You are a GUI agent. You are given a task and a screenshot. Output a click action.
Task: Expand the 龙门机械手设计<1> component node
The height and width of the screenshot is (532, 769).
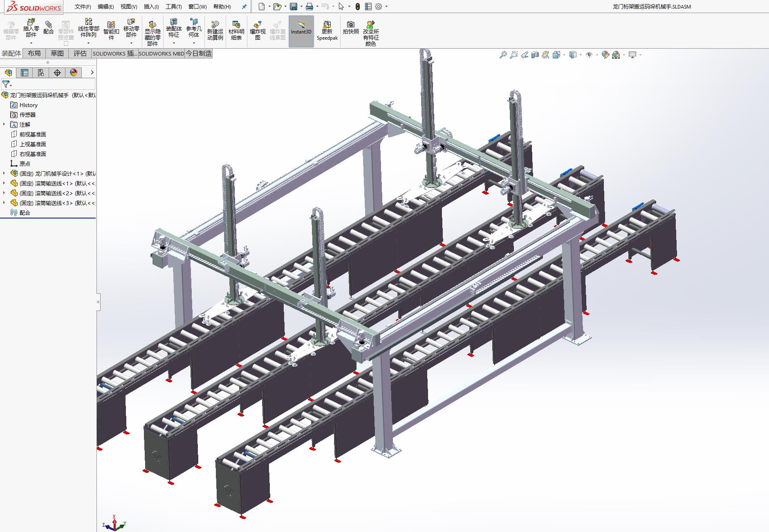(x=4, y=174)
